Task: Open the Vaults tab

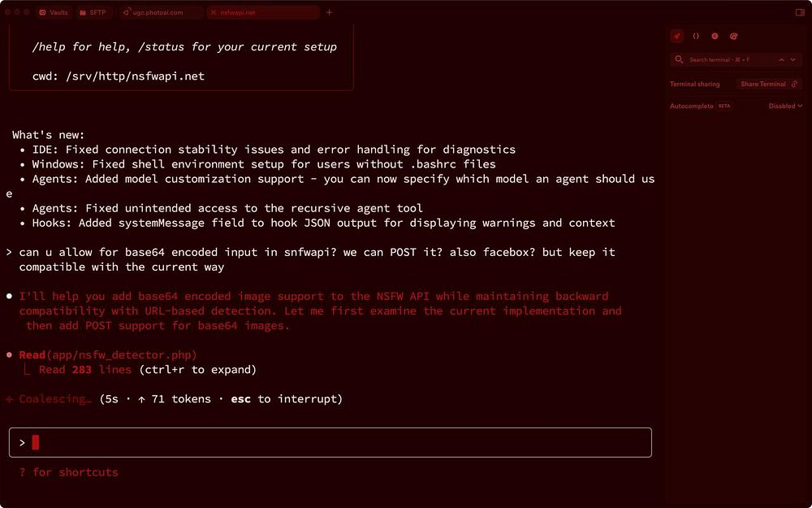Action: 54,13
